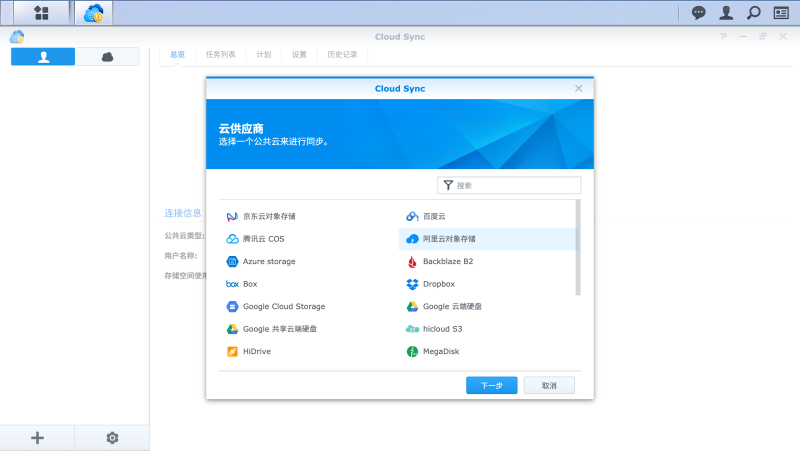Select Google Cloud Storage provider icon
Image resolution: width=800 pixels, height=451 pixels.
(x=232, y=306)
